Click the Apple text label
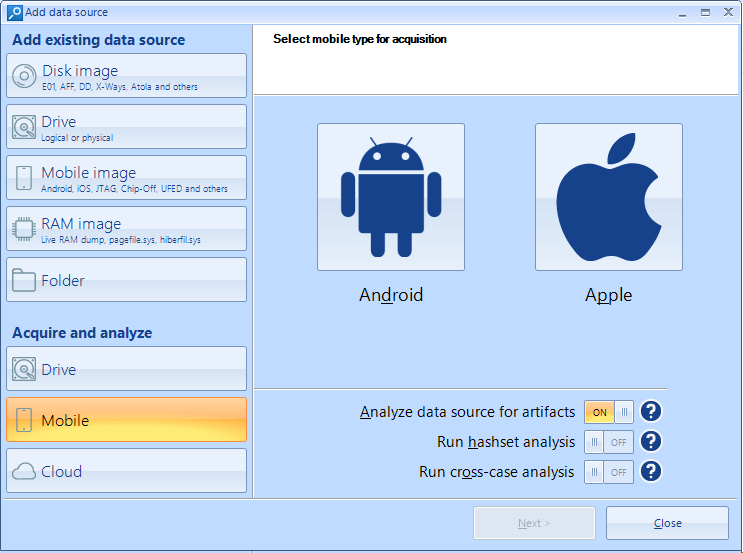Viewport: 743px width, 553px height. coord(608,295)
